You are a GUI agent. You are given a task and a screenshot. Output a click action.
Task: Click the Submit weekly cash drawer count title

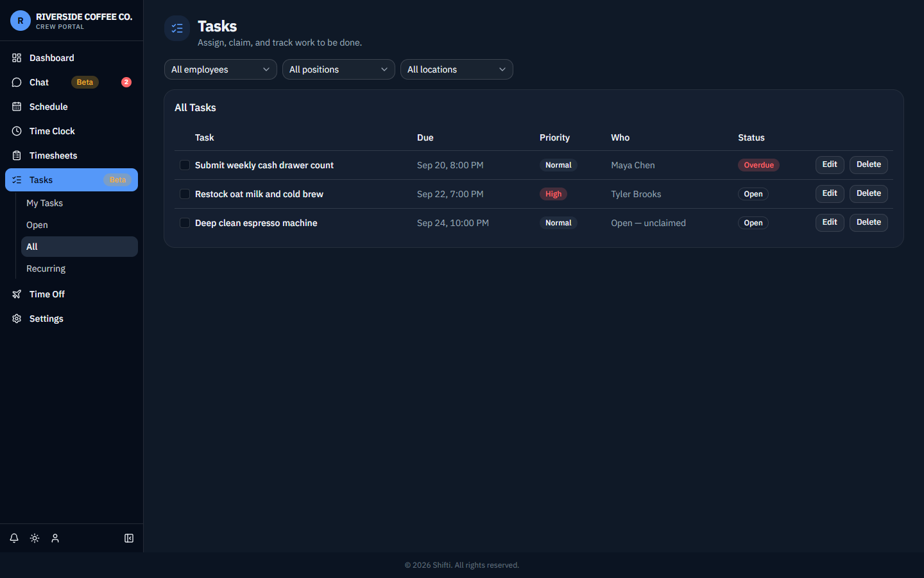[x=264, y=165]
